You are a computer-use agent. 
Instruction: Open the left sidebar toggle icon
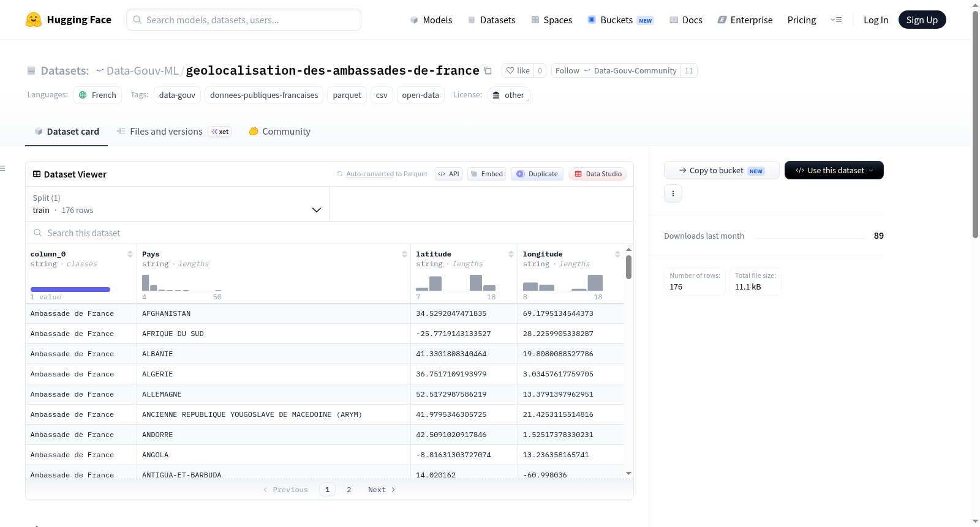(2, 168)
